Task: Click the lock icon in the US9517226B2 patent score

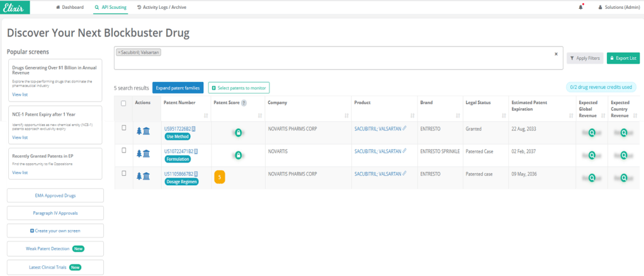Action: click(x=238, y=132)
